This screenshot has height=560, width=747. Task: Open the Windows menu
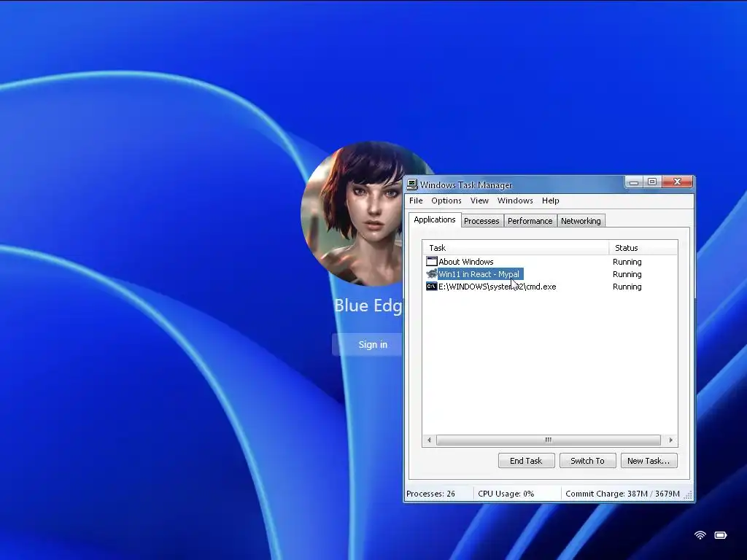(x=515, y=201)
